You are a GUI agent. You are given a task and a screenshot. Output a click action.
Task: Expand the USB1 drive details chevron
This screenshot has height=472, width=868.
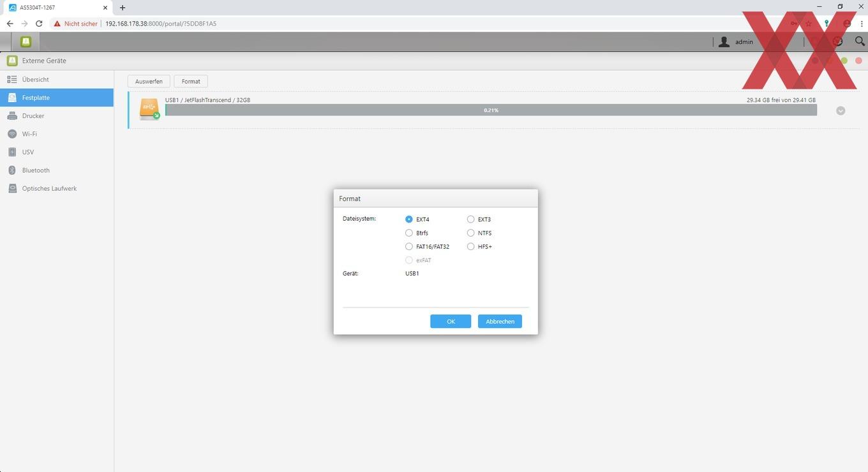(841, 110)
